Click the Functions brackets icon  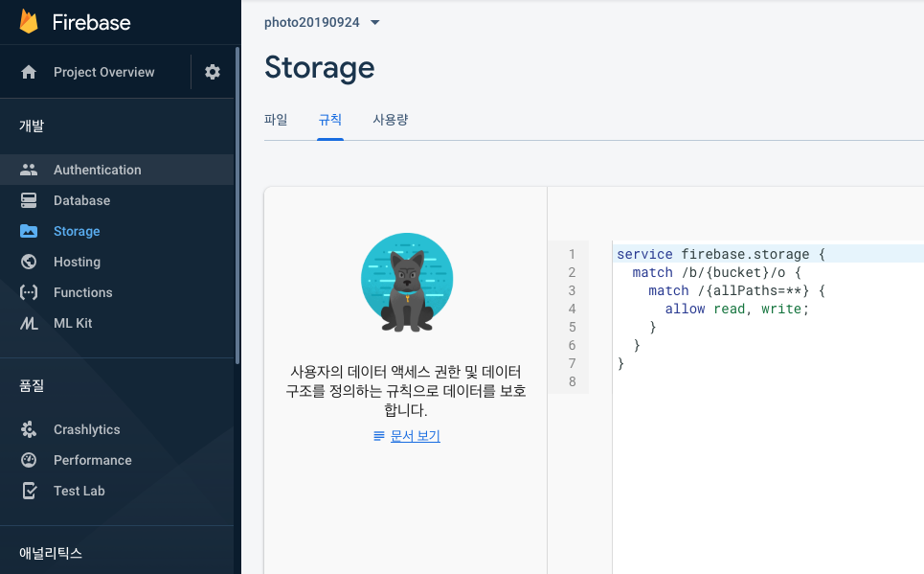click(x=29, y=292)
